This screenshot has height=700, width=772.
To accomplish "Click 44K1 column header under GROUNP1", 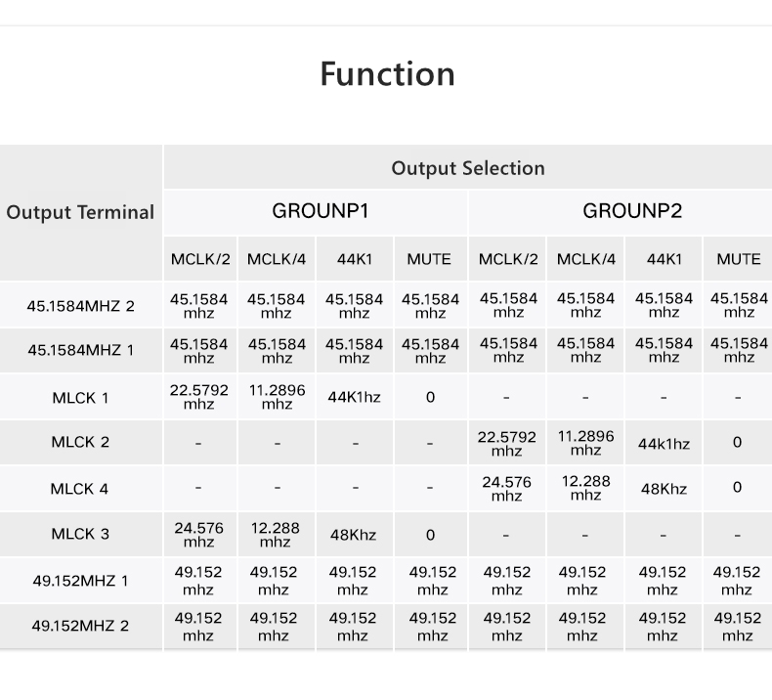I will click(355, 259).
